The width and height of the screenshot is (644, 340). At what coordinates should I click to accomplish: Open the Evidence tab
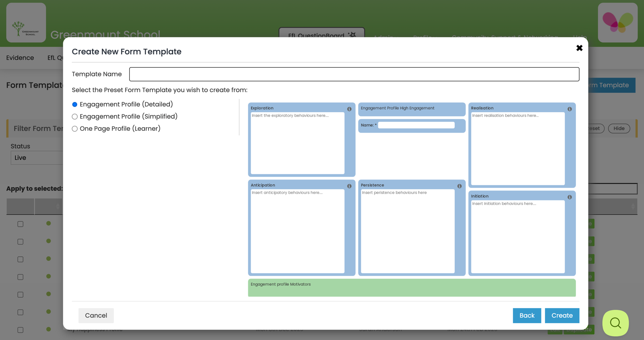[20, 58]
